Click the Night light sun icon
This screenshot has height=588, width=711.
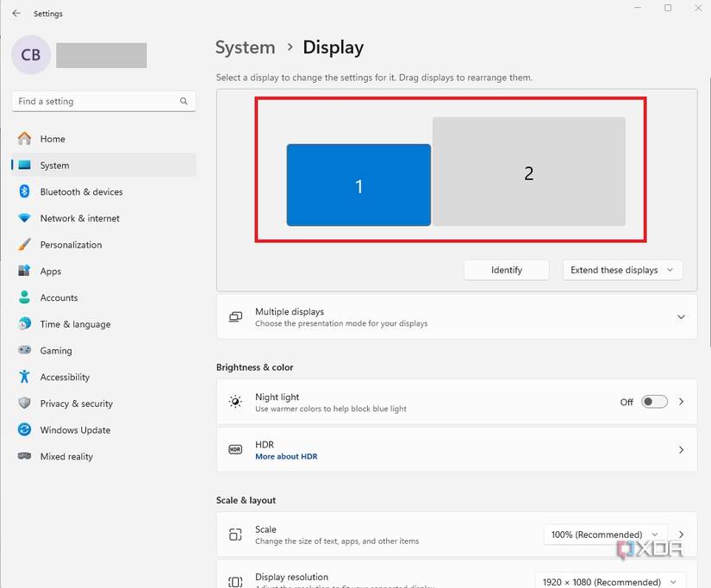pos(235,402)
